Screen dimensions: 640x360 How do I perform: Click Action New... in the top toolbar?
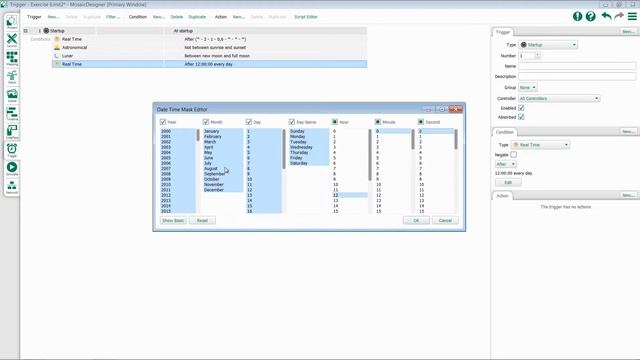point(239,17)
